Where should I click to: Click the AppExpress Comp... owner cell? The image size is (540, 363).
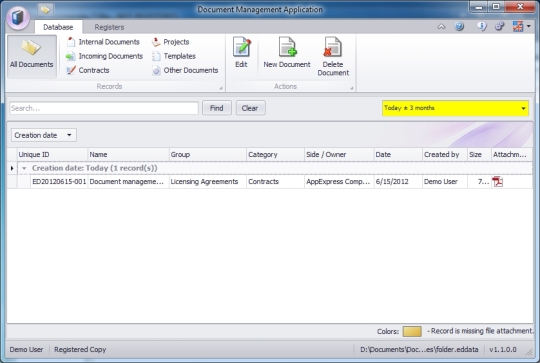click(339, 182)
